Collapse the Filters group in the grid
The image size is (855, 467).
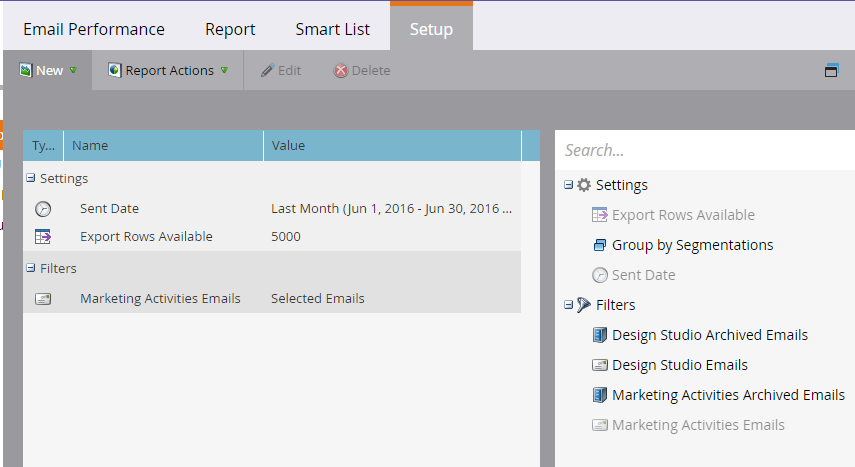pos(31,268)
